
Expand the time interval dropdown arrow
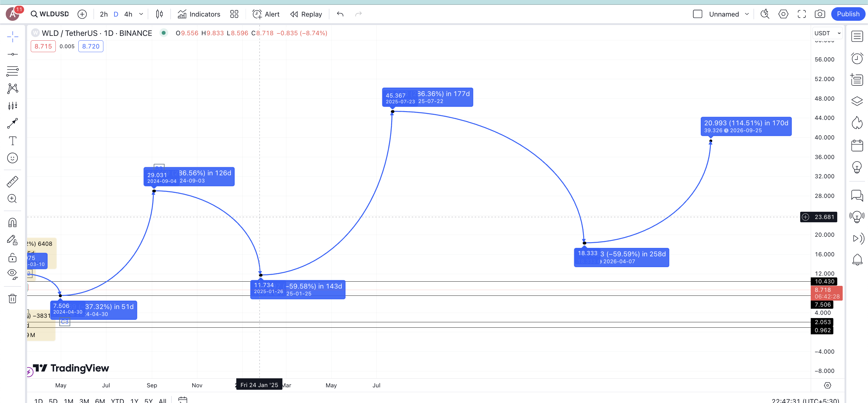coord(141,14)
